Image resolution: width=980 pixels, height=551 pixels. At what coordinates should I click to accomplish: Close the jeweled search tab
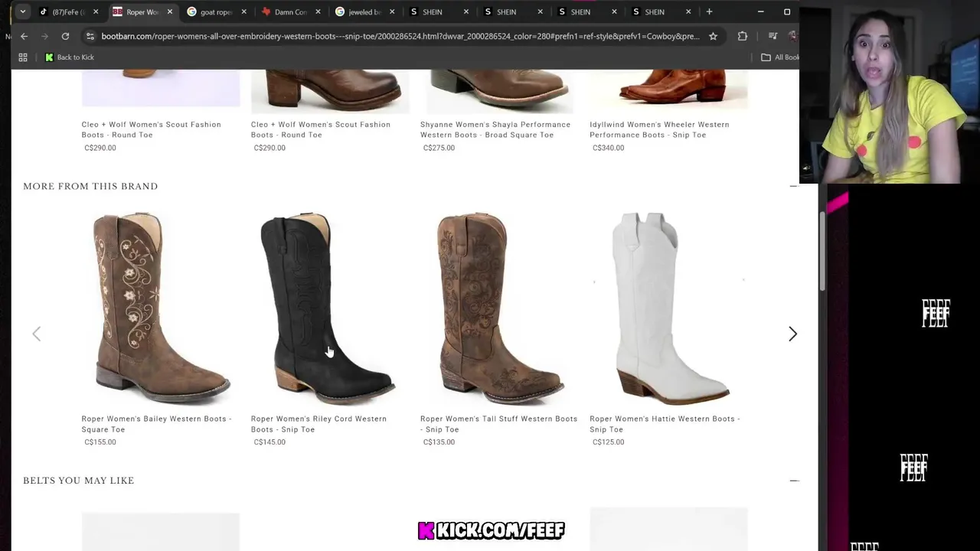392,11
